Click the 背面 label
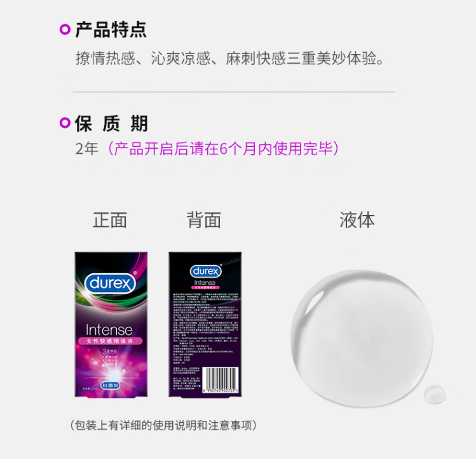476x459 pixels. click(204, 220)
